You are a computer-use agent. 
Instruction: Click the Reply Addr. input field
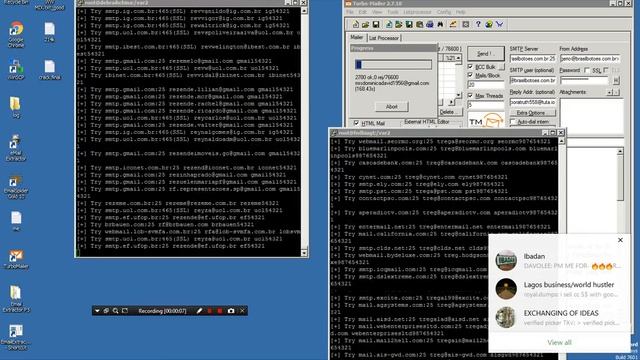533,102
